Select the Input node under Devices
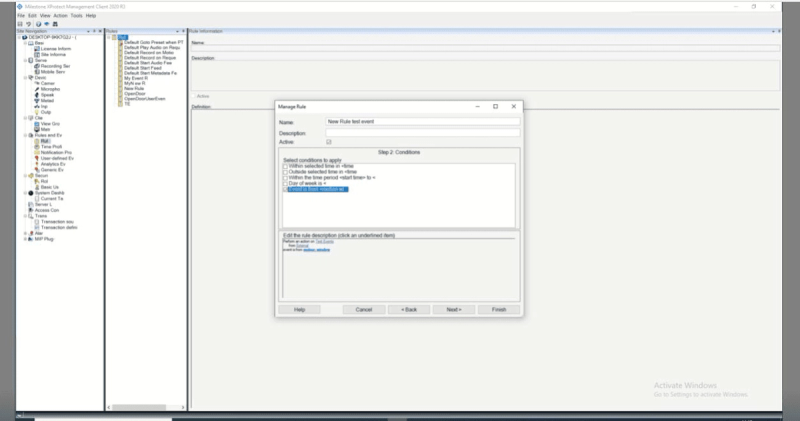 [x=41, y=106]
